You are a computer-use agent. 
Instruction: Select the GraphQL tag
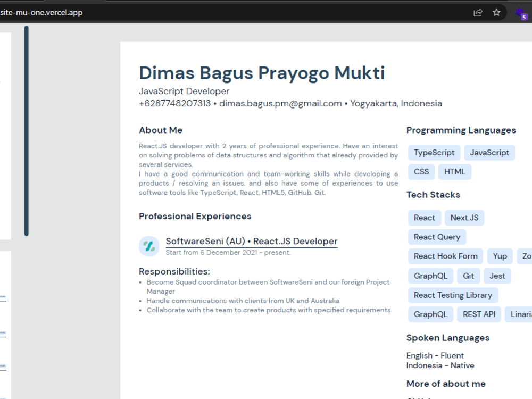pos(430,276)
